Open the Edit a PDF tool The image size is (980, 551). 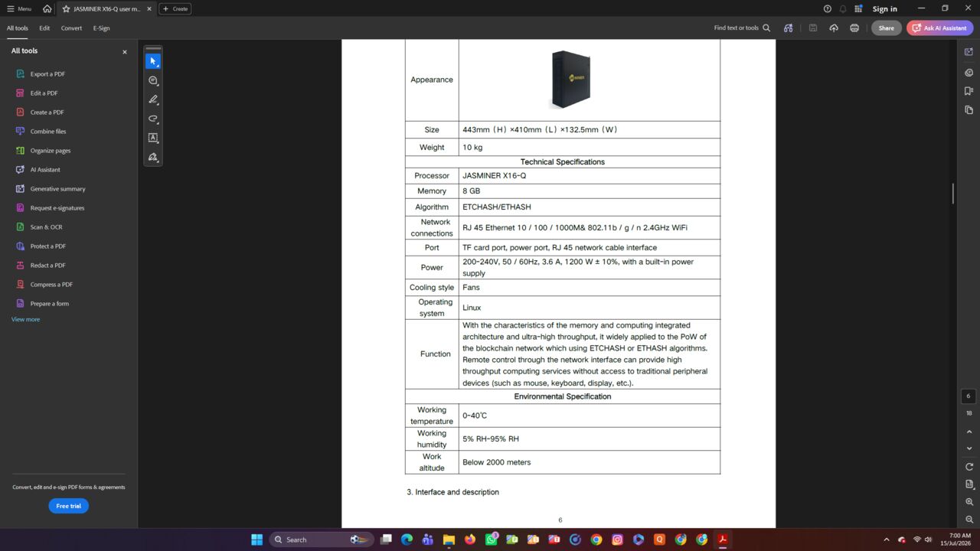tap(44, 93)
